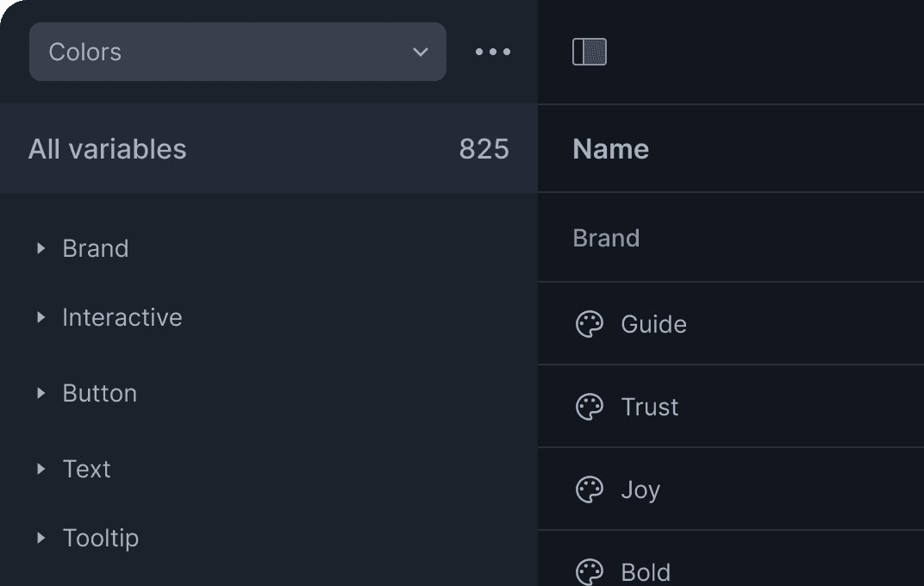Open the Colors collection dropdown

coord(237,52)
